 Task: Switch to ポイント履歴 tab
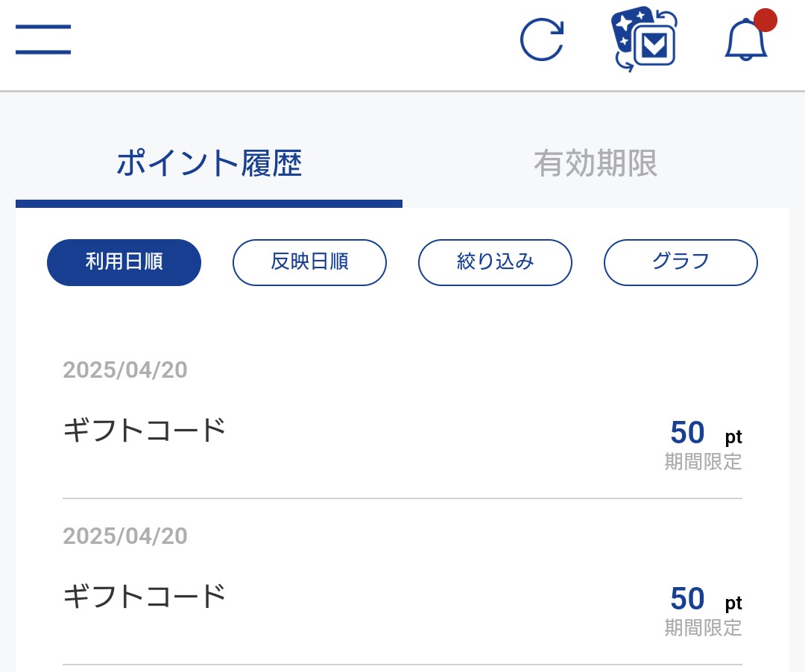click(x=209, y=163)
